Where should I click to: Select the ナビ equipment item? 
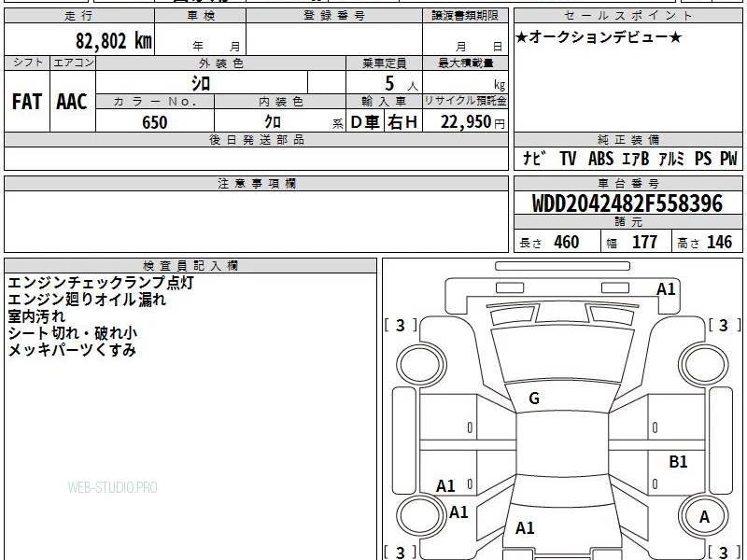534,158
